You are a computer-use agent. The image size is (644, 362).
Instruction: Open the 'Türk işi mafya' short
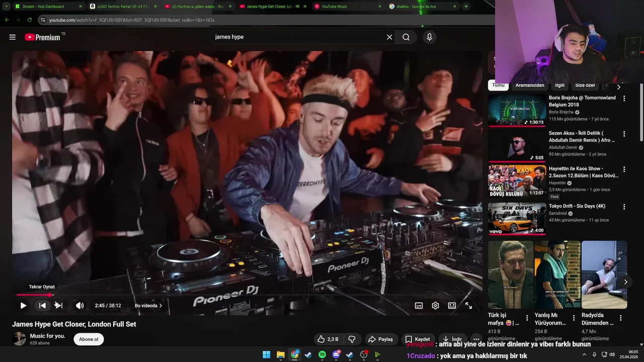(511, 275)
